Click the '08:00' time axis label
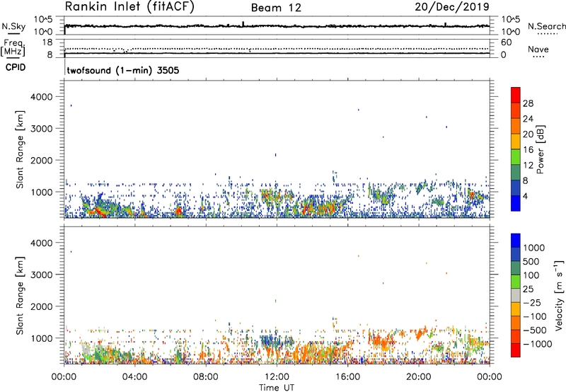566x392 pixels. tap(206, 377)
